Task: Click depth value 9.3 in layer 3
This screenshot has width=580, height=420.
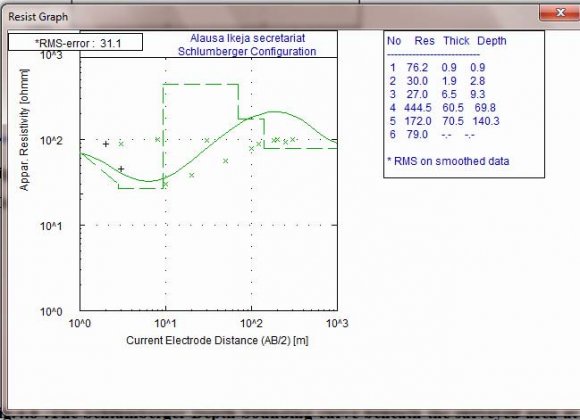Action: (x=478, y=94)
